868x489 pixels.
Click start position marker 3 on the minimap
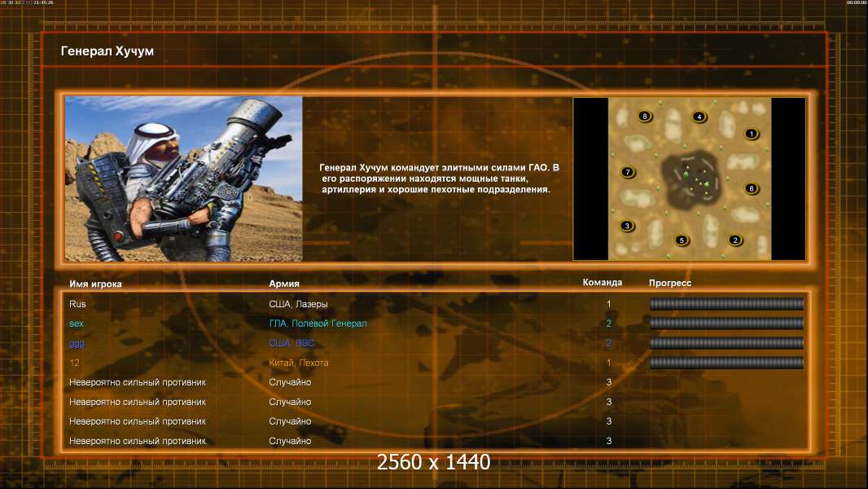627,226
